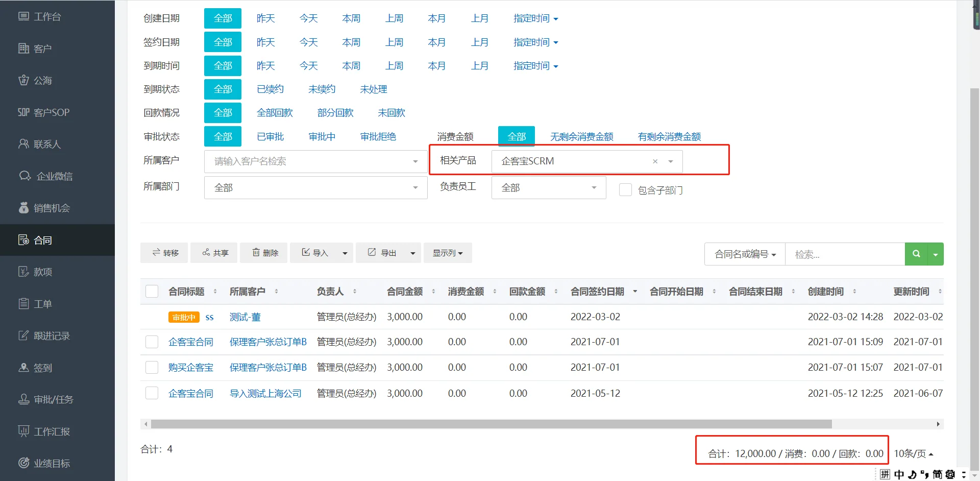
Task: Click the green search magnifier button
Action: 916,254
